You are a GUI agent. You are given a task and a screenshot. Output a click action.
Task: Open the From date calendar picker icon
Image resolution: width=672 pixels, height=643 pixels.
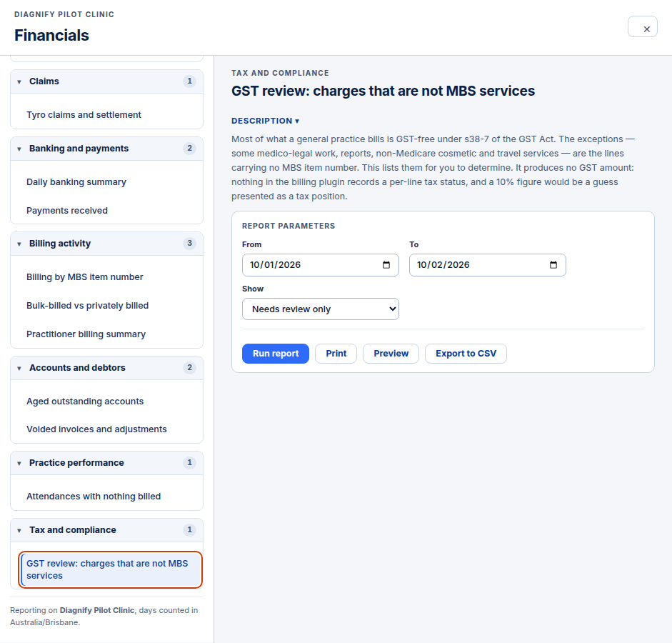(386, 265)
